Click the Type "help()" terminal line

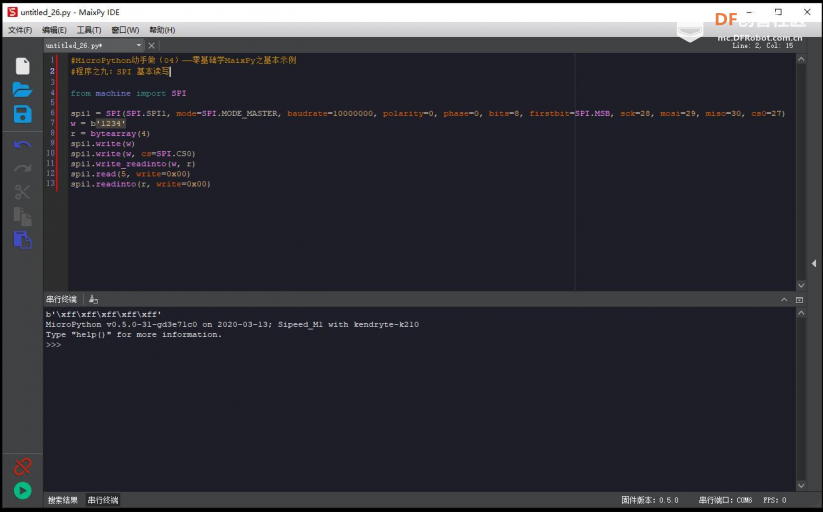[x=134, y=335]
